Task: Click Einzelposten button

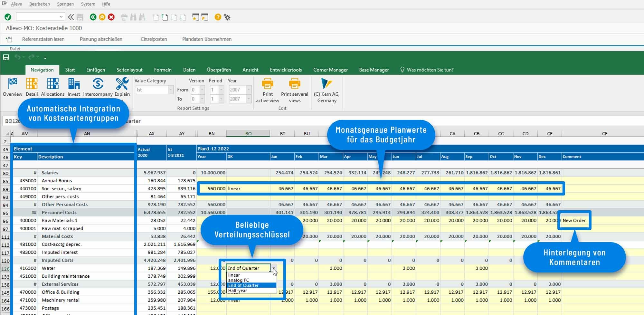Action: [x=154, y=39]
